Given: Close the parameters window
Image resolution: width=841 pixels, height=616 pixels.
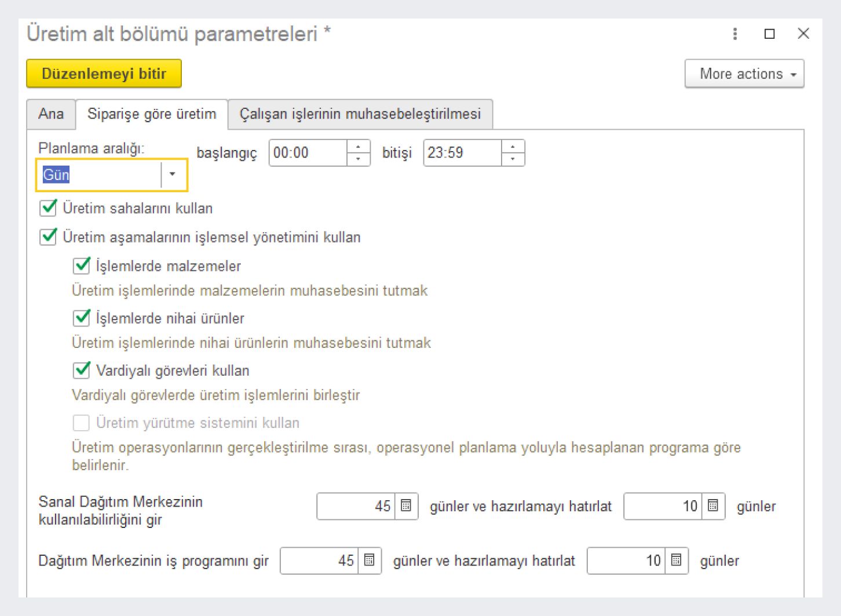Looking at the screenshot, I should 803,34.
